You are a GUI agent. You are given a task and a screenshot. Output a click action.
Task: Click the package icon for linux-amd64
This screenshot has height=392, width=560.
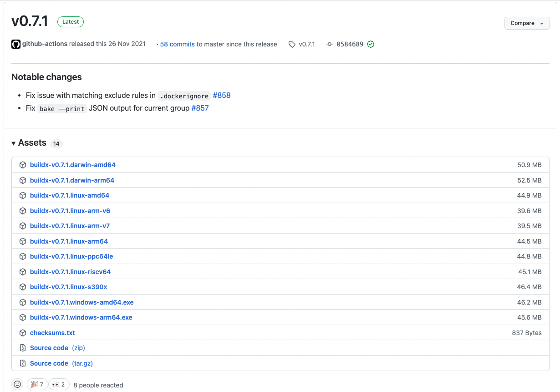tap(23, 195)
